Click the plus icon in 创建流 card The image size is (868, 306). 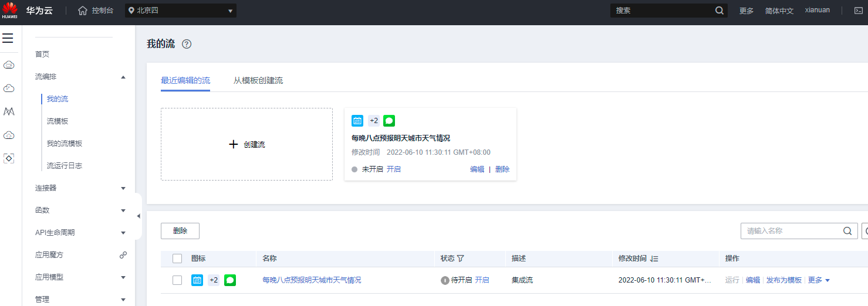[x=233, y=144]
